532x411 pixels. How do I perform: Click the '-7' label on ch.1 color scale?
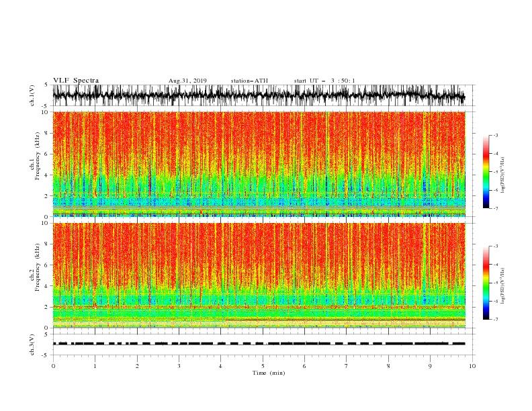point(495,208)
